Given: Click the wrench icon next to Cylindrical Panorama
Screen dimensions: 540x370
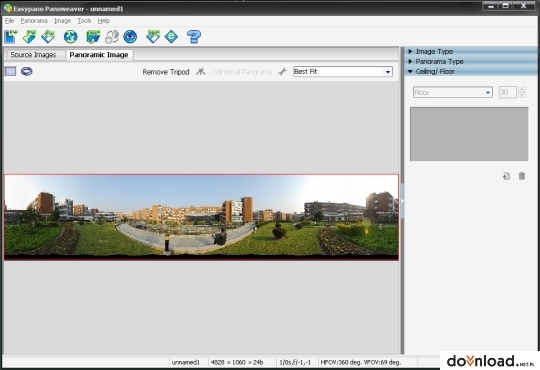Looking at the screenshot, I should (282, 72).
